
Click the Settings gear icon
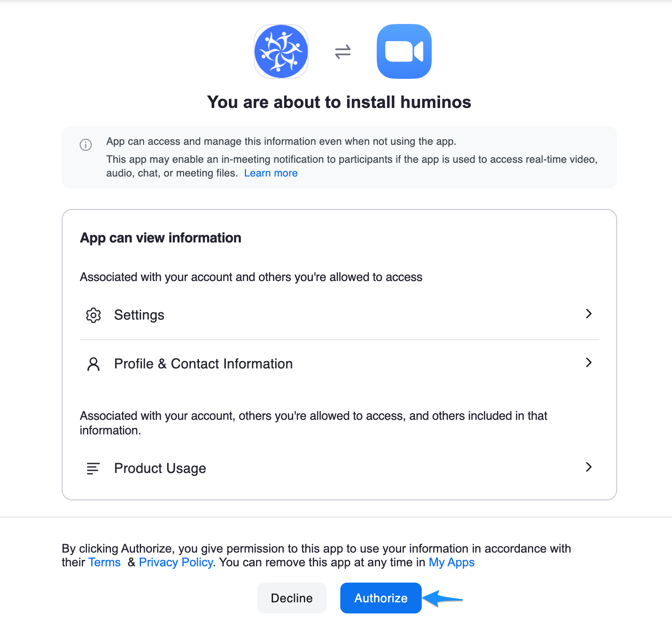[x=93, y=315]
